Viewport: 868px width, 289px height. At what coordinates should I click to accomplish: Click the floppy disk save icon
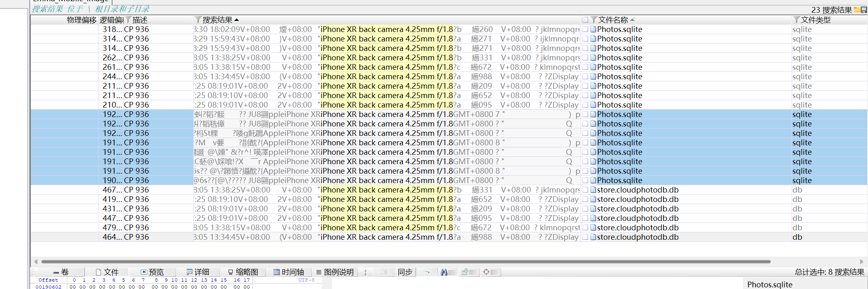[x=863, y=10]
